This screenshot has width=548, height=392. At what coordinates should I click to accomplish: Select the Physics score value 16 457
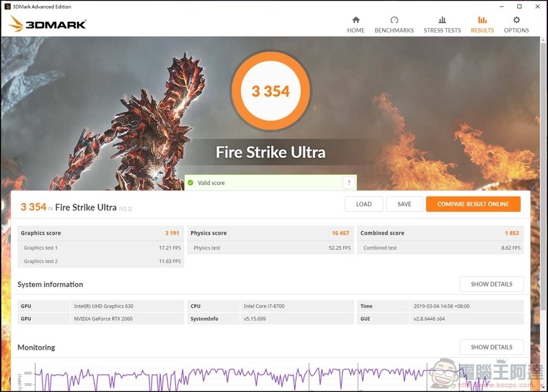[x=340, y=233]
